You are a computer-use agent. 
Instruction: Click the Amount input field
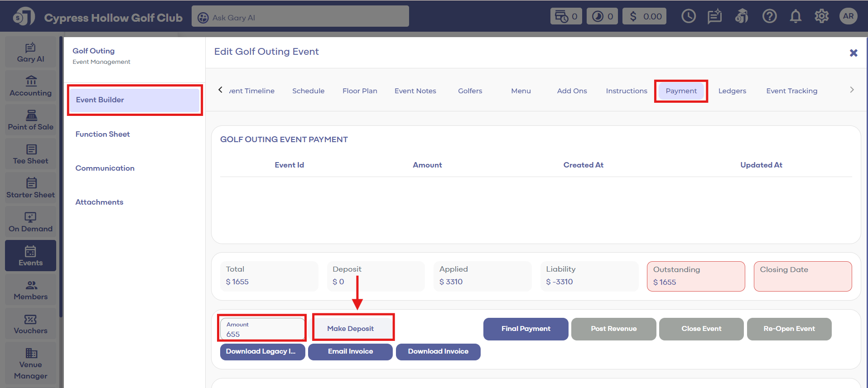[262, 330]
